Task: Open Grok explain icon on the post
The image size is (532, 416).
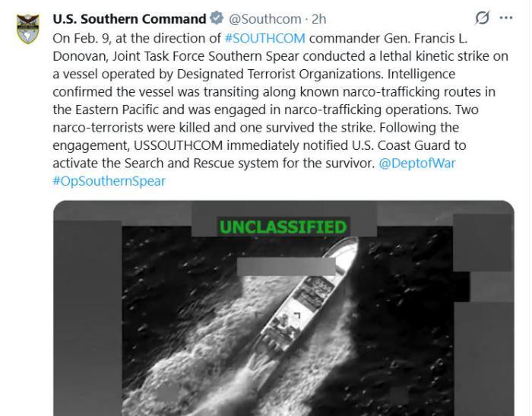Action: tap(482, 18)
